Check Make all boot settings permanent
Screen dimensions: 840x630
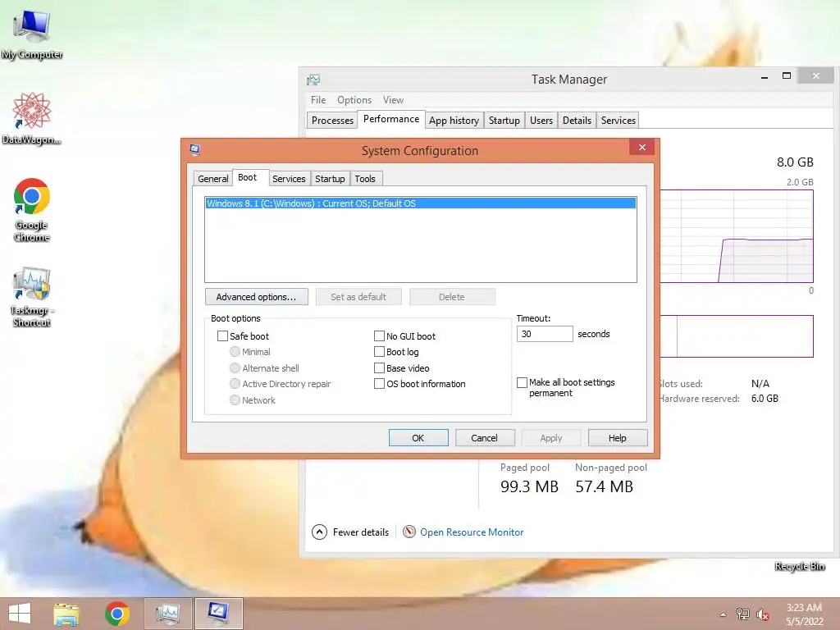coord(522,382)
